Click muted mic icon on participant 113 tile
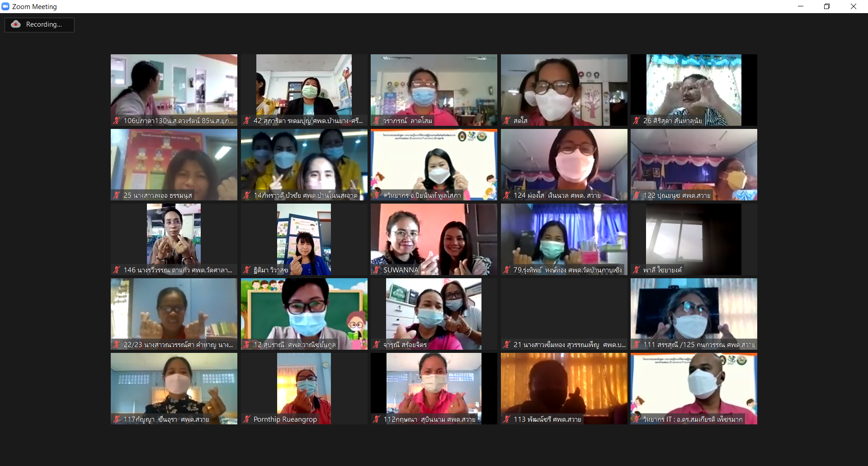The width and height of the screenshot is (868, 466). (x=507, y=419)
